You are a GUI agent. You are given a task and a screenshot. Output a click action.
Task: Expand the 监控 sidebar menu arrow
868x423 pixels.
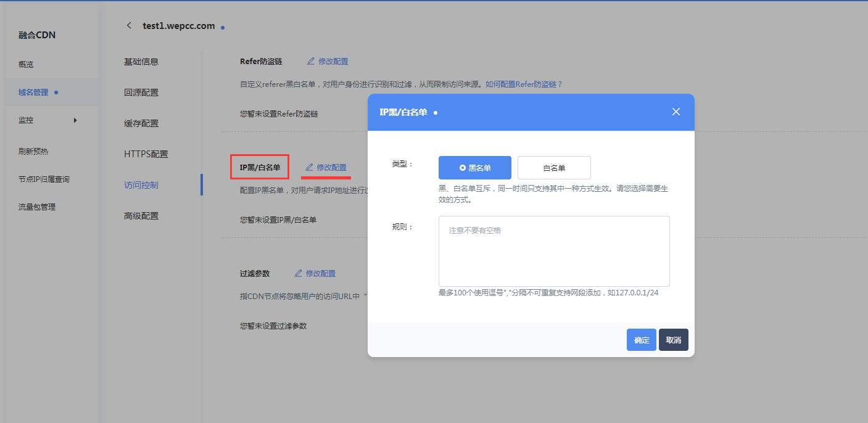coord(75,120)
